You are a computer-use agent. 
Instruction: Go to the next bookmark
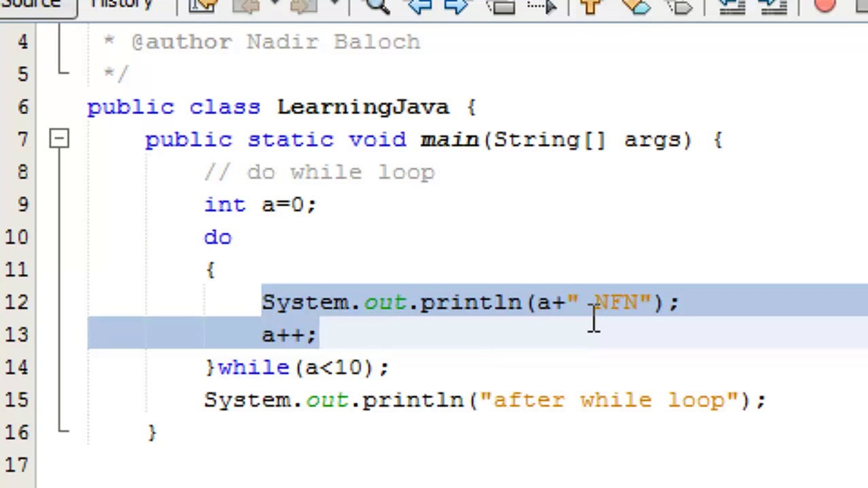[637, 6]
